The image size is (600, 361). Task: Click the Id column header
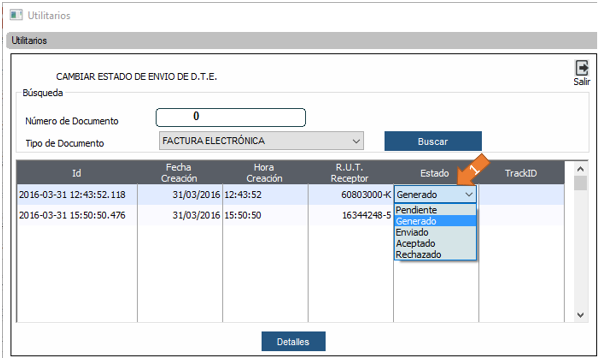pos(77,173)
